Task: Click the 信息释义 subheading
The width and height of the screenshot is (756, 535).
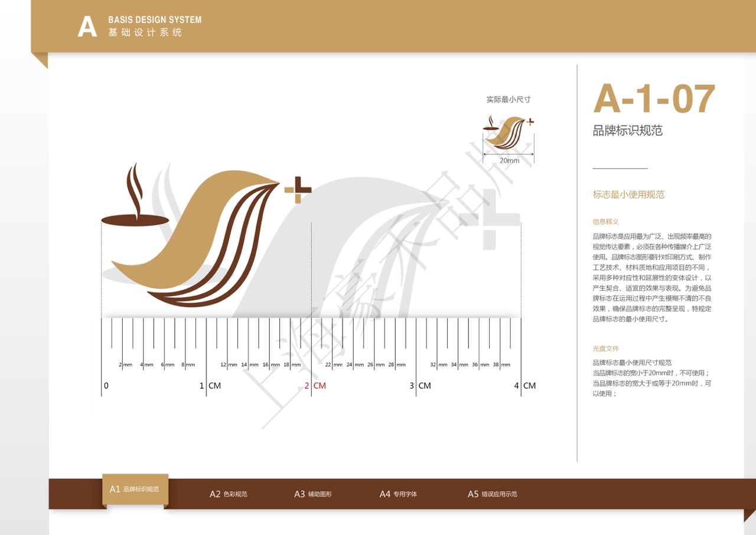Action: point(605,222)
